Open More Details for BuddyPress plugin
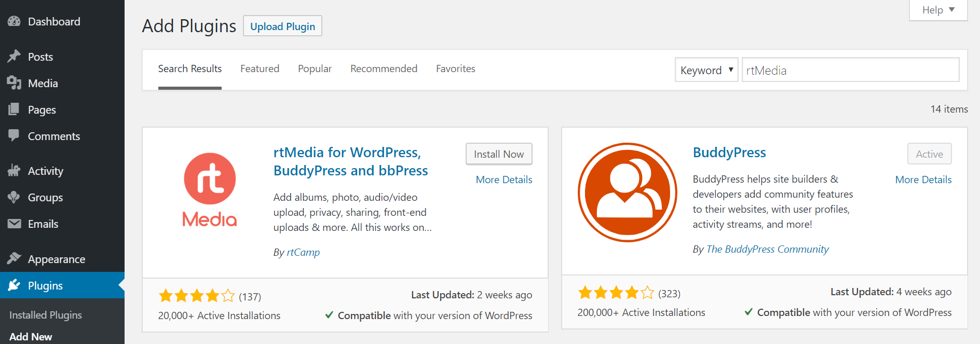Screen dimensions: 980x344 tap(923, 180)
